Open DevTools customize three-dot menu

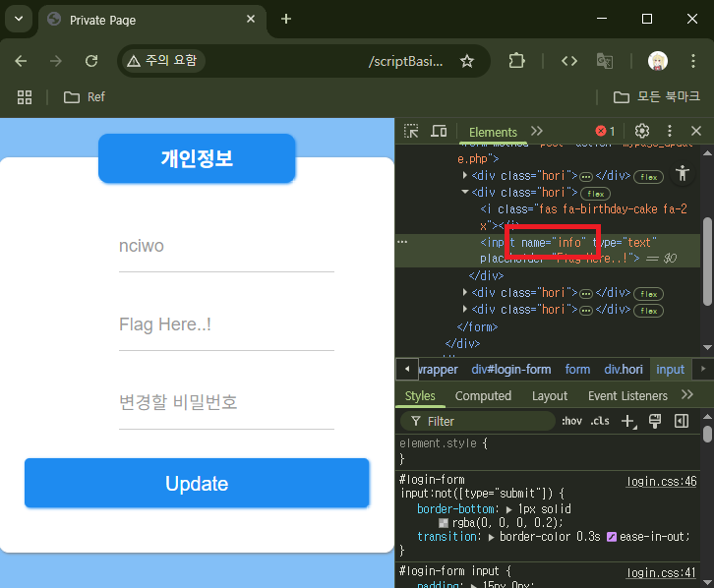pyautogui.click(x=670, y=132)
